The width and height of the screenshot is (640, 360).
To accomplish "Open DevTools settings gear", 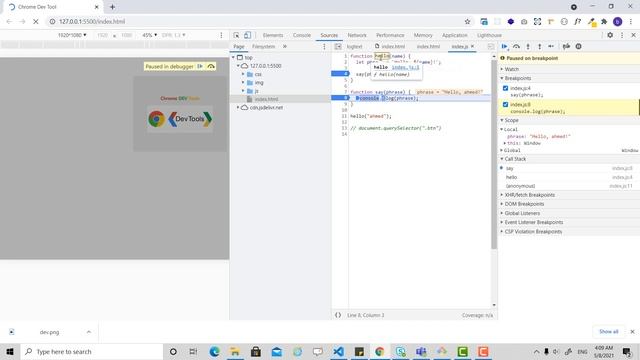I will pyautogui.click(x=610, y=35).
